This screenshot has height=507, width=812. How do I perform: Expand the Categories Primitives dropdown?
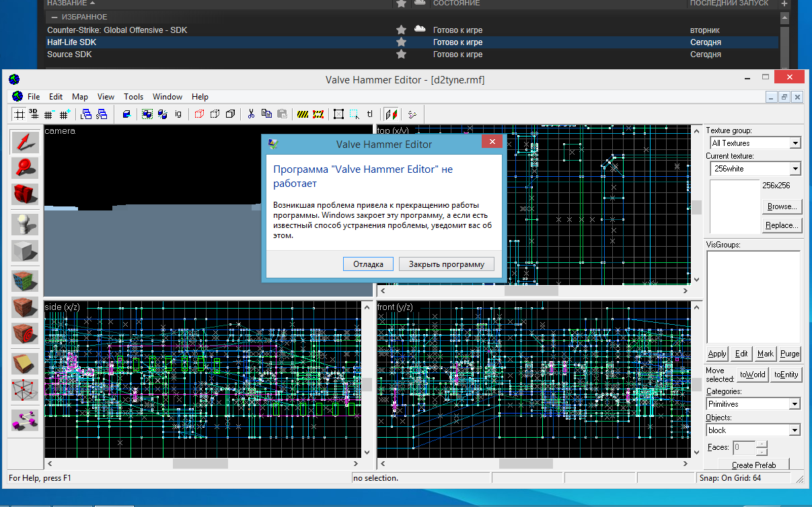(x=795, y=404)
